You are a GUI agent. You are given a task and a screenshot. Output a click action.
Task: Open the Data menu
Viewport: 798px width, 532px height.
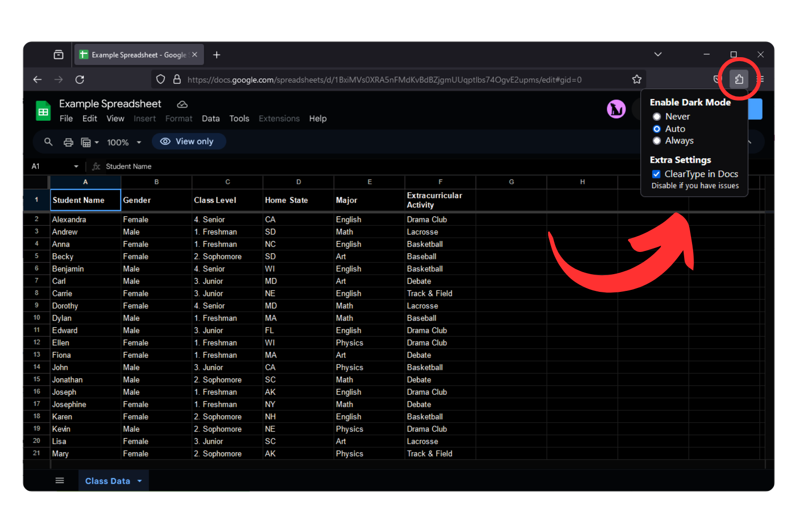210,119
